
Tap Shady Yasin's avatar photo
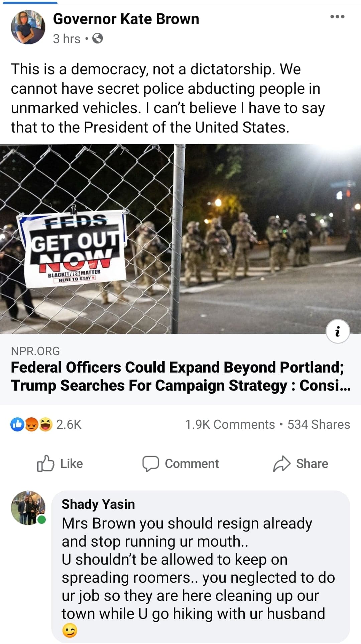click(28, 508)
